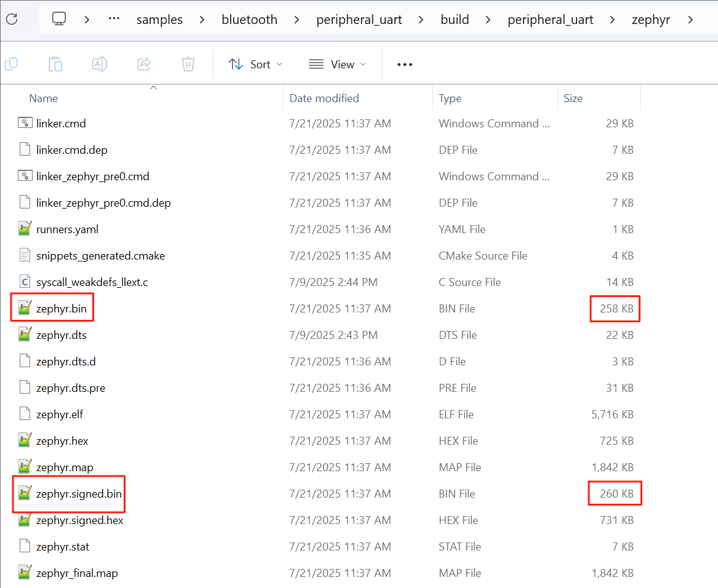This screenshot has height=588, width=718.
Task: Click the This PC monitor icon
Action: [x=59, y=19]
